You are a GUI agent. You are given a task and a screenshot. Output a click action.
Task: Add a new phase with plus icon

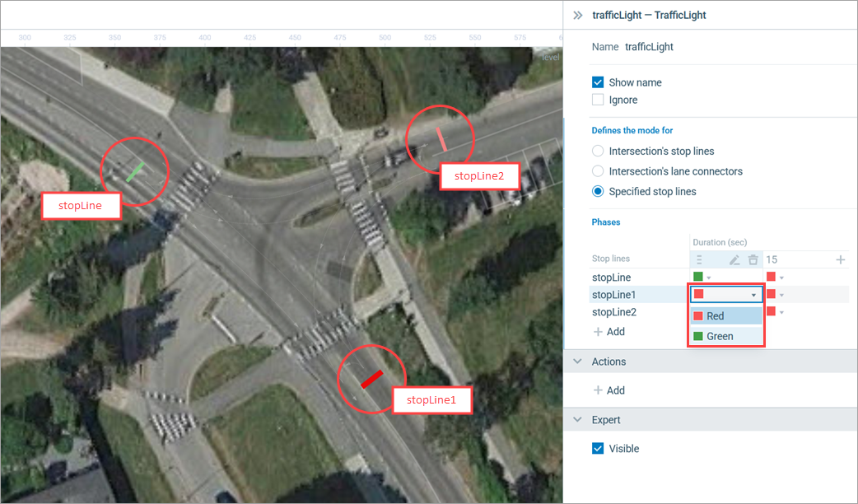point(840,260)
